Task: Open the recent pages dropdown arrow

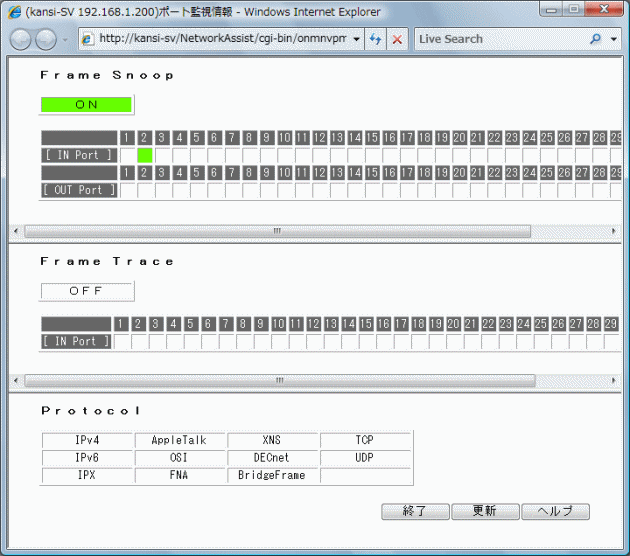Action: (x=65, y=40)
